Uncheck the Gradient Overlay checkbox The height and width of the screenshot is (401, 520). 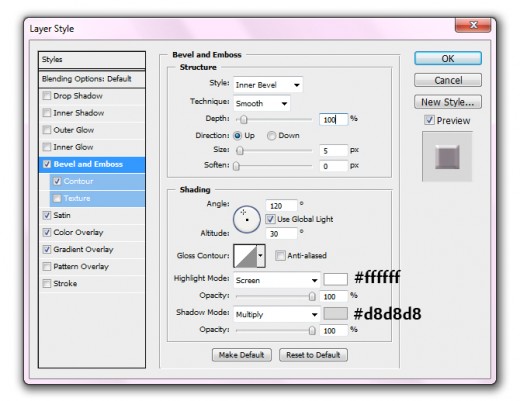pyautogui.click(x=47, y=249)
